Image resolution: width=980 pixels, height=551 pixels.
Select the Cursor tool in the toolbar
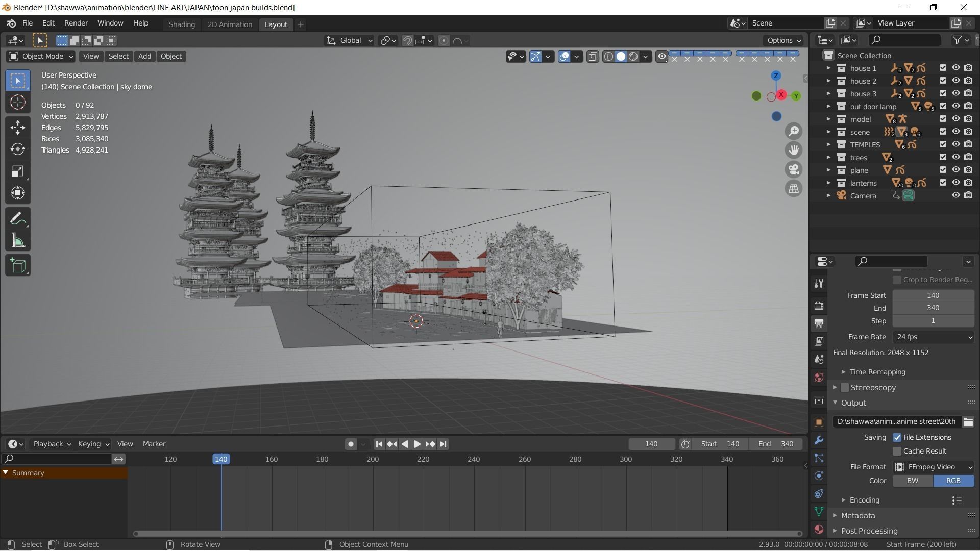pyautogui.click(x=18, y=103)
